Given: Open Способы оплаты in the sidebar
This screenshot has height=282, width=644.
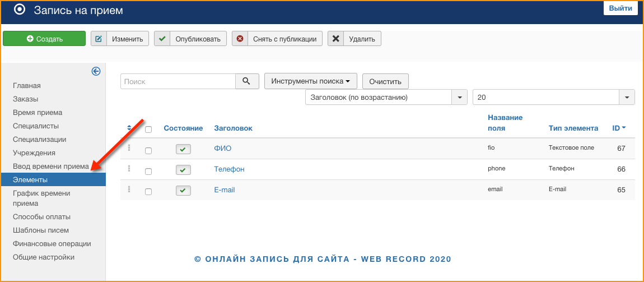Looking at the screenshot, I should coord(41,216).
